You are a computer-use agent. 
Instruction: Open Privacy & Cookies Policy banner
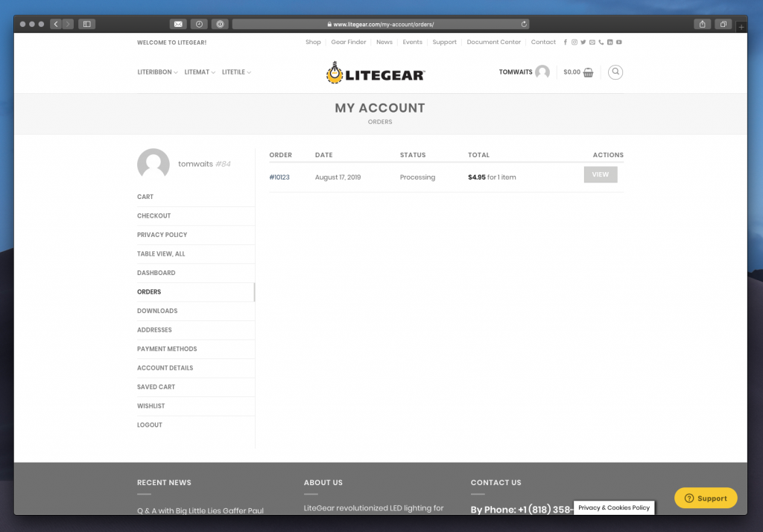pyautogui.click(x=614, y=507)
